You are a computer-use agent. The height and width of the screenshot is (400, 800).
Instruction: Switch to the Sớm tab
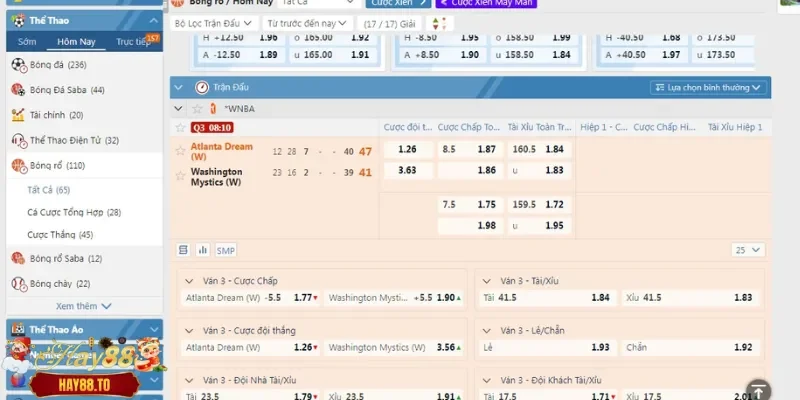coord(27,42)
